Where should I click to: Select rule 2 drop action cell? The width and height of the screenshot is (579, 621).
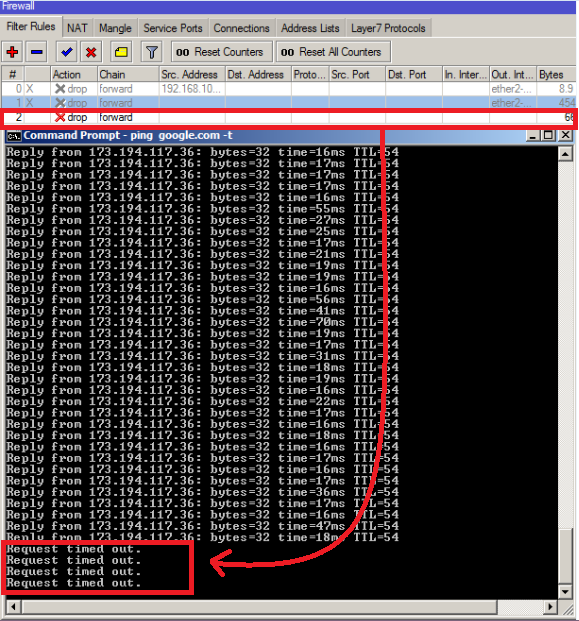point(72,117)
